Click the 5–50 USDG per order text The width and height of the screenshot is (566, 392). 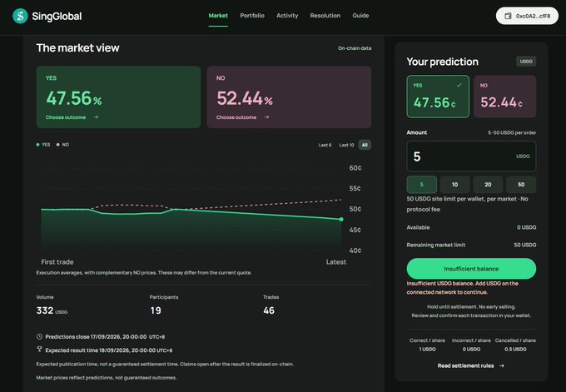512,132
